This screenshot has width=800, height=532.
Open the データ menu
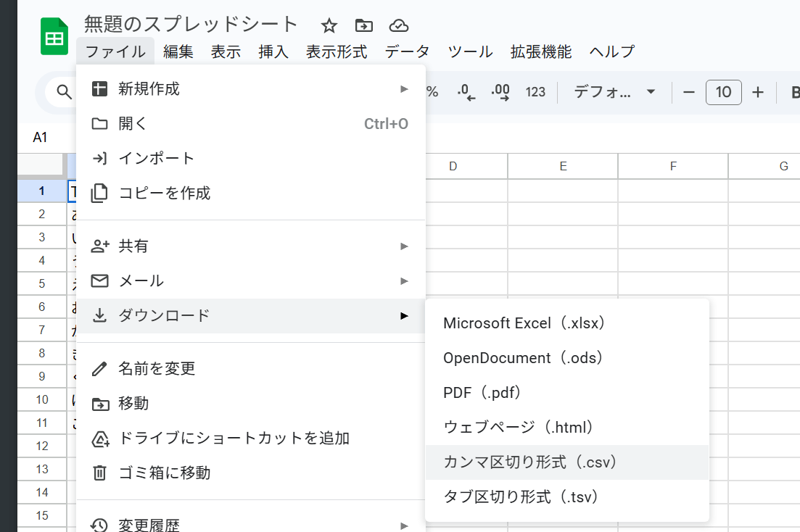point(407,51)
